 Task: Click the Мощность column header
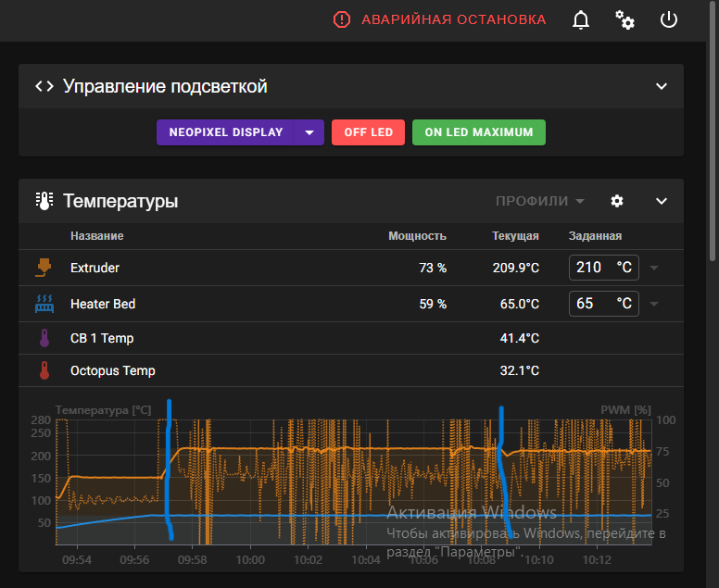(x=417, y=235)
